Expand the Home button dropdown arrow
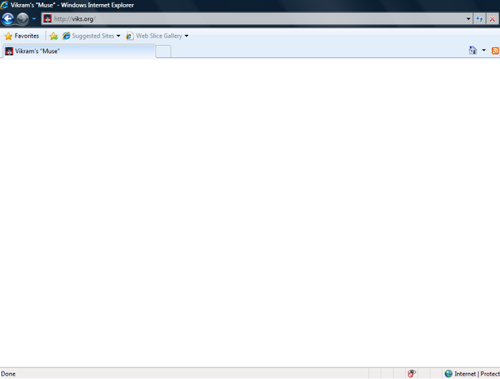Viewport: 500px width, 379px height. point(484,50)
